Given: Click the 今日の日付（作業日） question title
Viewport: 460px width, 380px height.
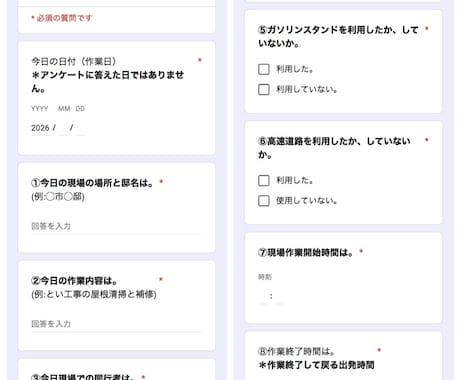Looking at the screenshot, I should (x=74, y=61).
